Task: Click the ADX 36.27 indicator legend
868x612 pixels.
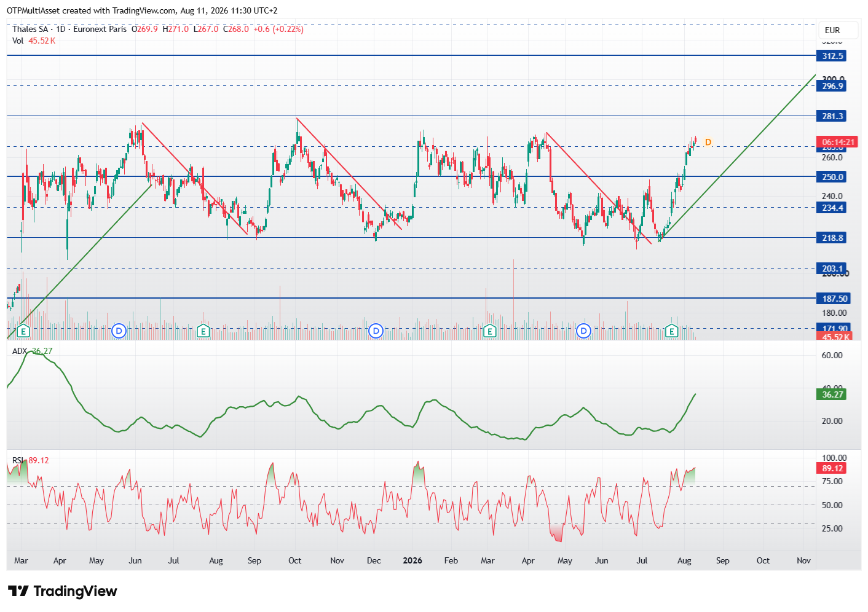Action: [33, 351]
